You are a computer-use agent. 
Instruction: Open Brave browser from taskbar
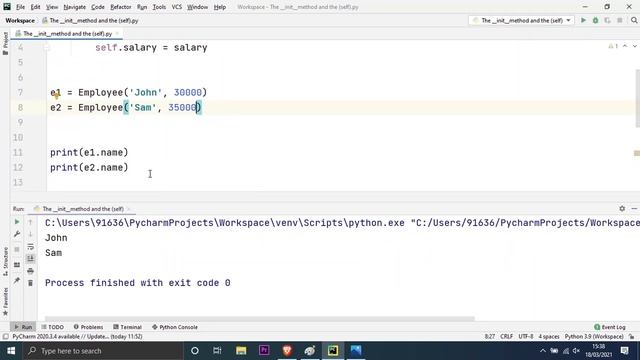[287, 351]
